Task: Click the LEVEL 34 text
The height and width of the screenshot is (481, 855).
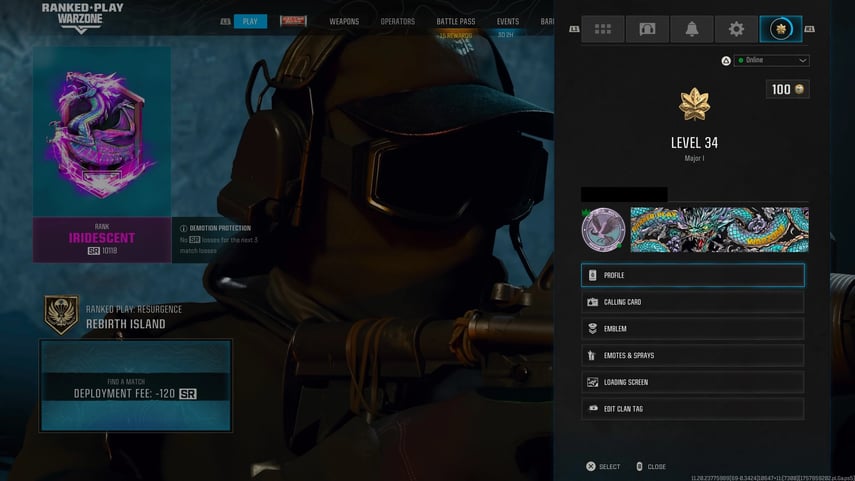Action: [x=694, y=143]
